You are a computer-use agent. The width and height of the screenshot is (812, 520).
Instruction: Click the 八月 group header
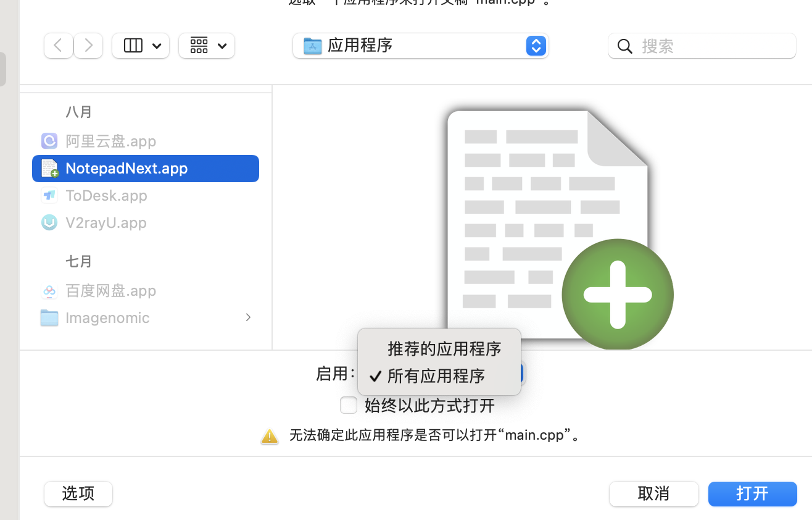[79, 112]
